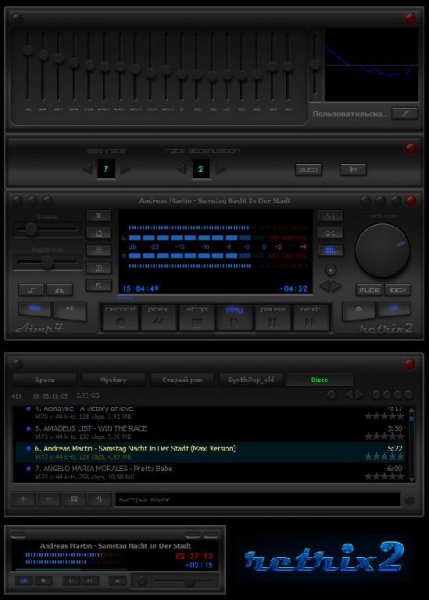
Task: Go to previous track with prev button
Action: point(158,317)
